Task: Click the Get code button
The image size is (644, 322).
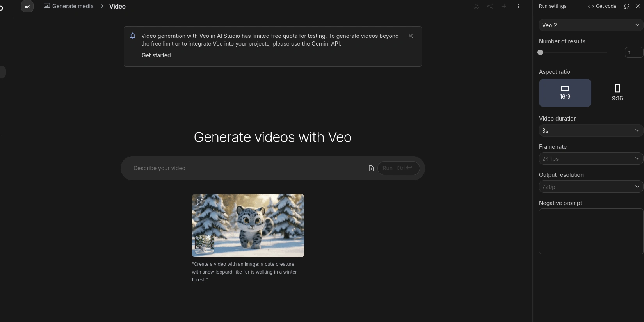Action: pyautogui.click(x=602, y=6)
